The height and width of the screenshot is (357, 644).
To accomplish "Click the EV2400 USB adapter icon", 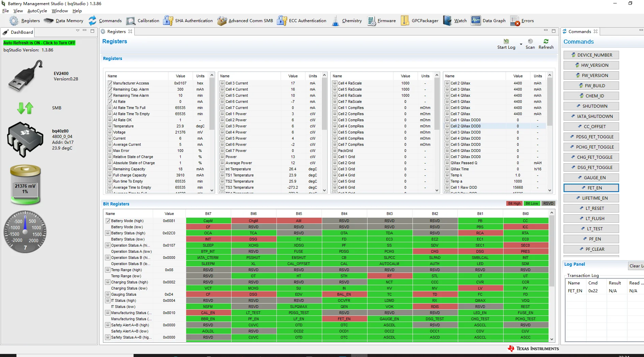I will click(26, 76).
